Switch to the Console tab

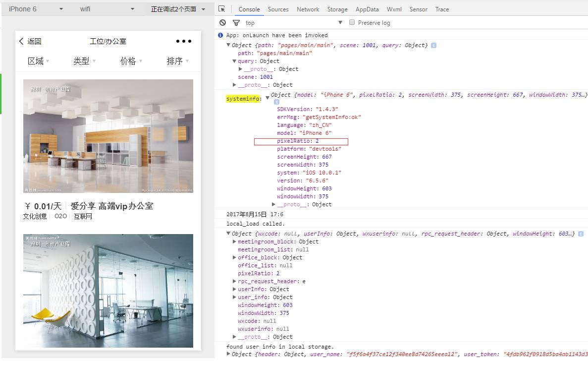[x=249, y=9]
